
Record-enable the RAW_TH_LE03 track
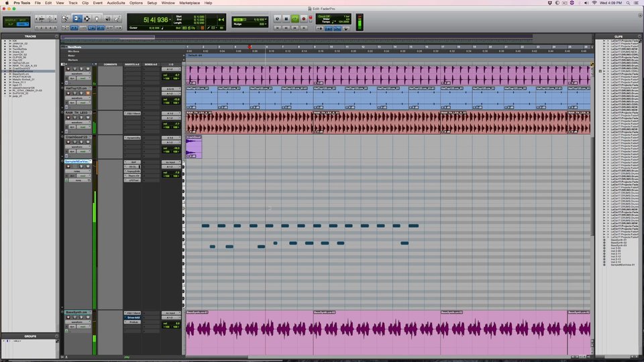click(68, 117)
